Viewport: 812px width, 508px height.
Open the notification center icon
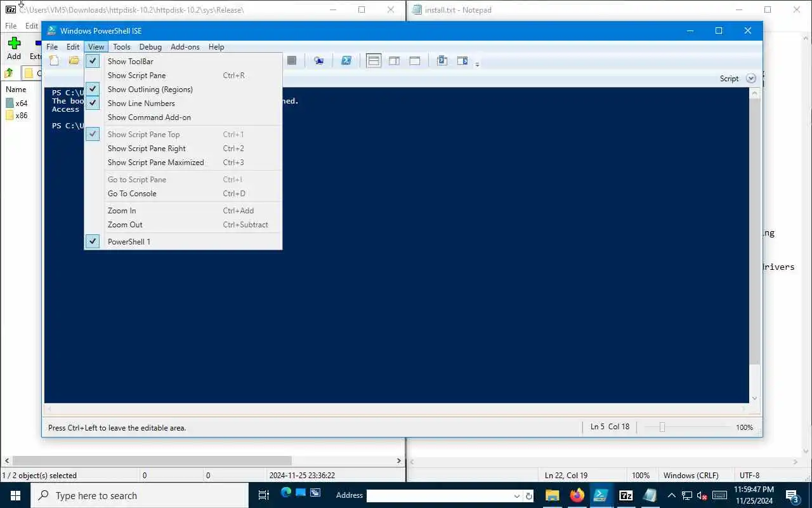(x=793, y=495)
